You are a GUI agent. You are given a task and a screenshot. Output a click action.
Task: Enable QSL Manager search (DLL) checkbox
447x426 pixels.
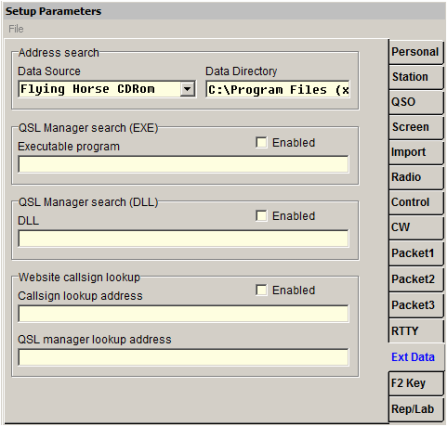tap(261, 216)
